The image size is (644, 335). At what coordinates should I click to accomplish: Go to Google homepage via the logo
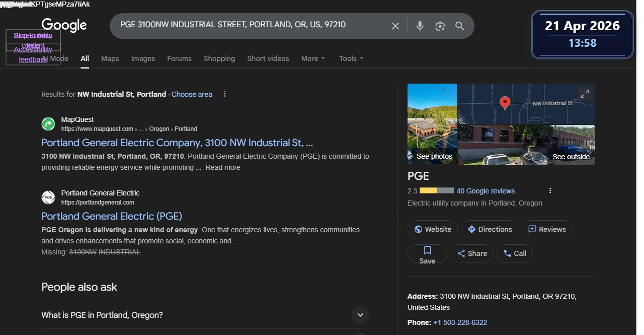(64, 25)
